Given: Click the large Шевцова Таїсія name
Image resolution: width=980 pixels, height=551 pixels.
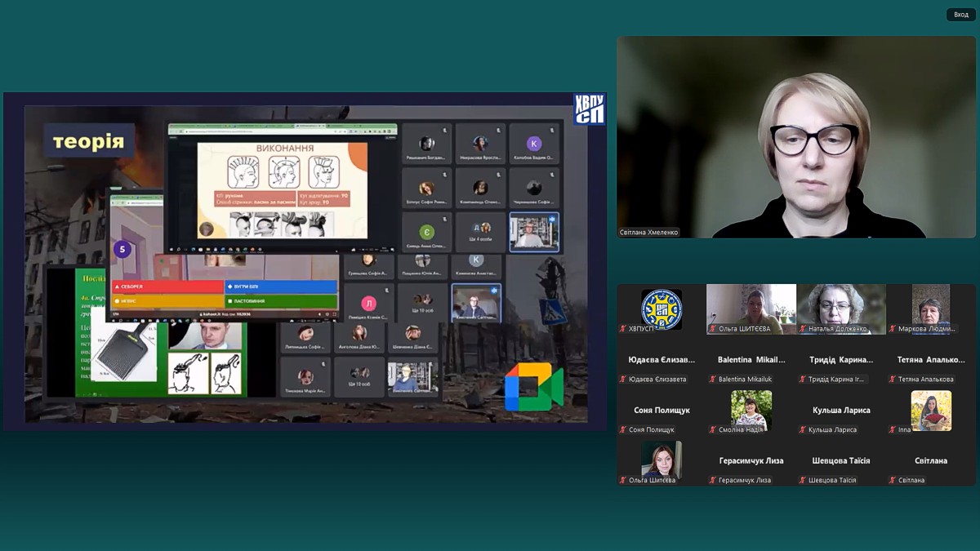Looking at the screenshot, I should click(x=841, y=460).
